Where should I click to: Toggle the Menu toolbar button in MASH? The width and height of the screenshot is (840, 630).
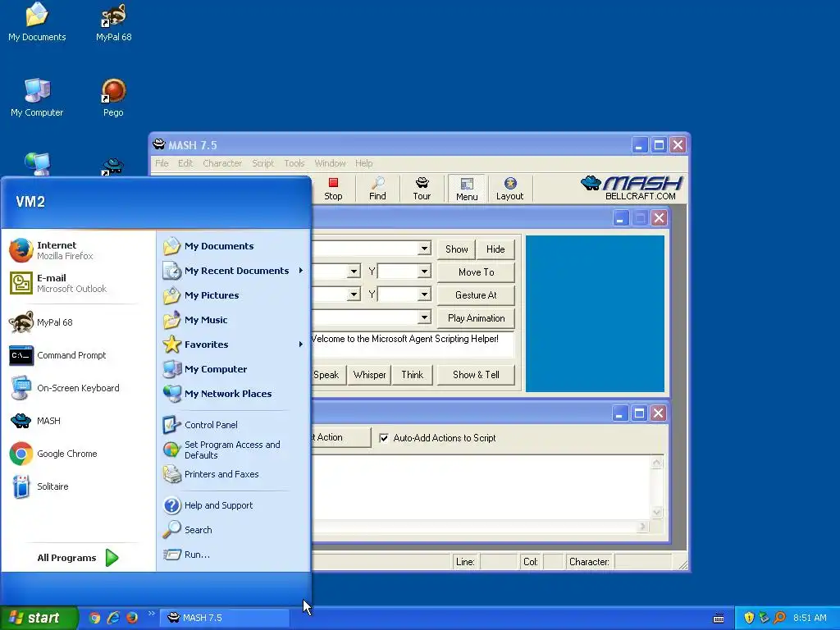pyautogui.click(x=467, y=189)
